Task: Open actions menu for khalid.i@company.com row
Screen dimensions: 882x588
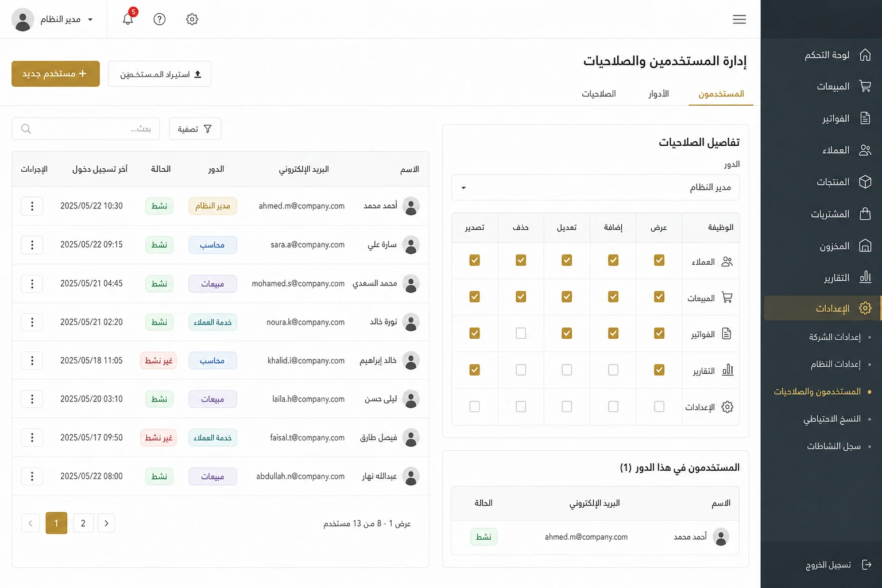Action: click(32, 361)
